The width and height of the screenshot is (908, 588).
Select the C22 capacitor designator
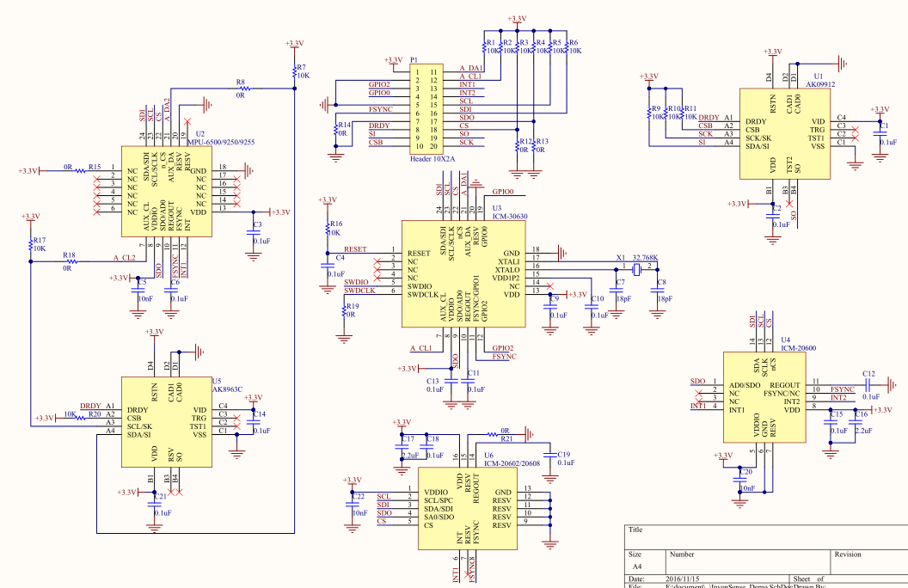pyautogui.click(x=358, y=497)
